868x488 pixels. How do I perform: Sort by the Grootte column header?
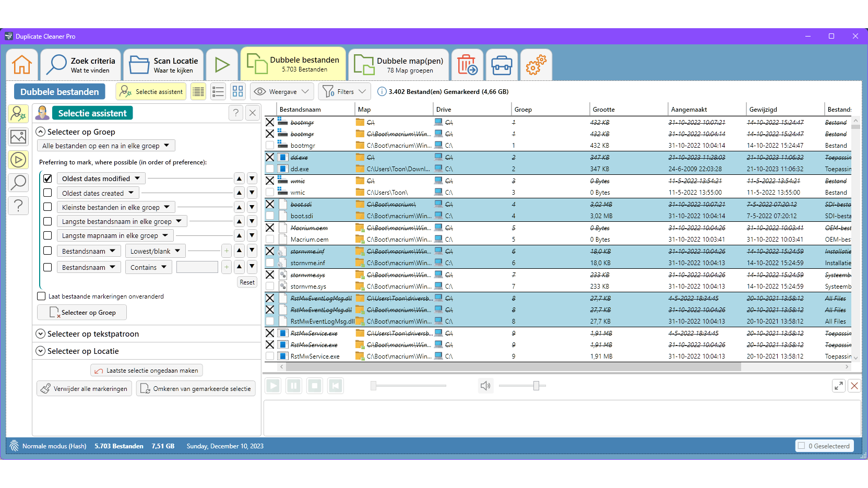tap(629, 110)
